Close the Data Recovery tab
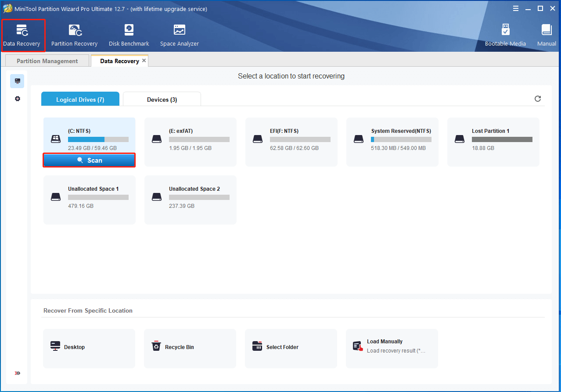 (x=144, y=61)
